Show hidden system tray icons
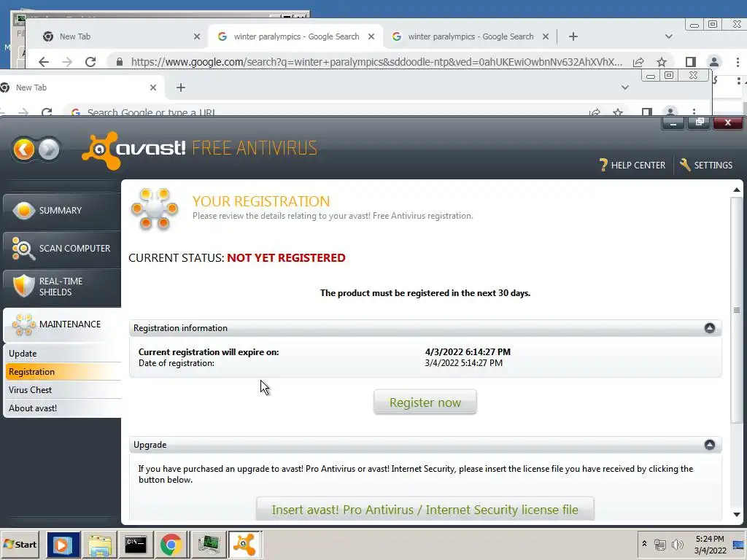Image resolution: width=747 pixels, height=560 pixels. [x=644, y=543]
